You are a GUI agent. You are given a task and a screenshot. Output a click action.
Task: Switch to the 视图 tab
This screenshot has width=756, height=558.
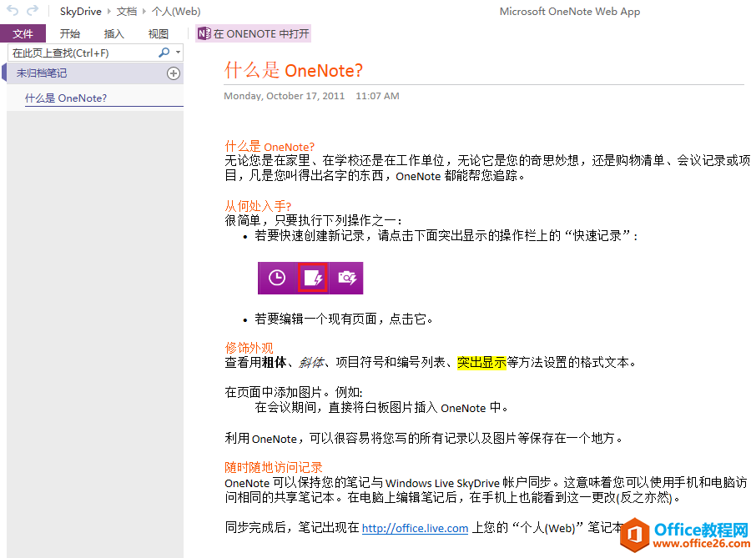[x=158, y=33]
